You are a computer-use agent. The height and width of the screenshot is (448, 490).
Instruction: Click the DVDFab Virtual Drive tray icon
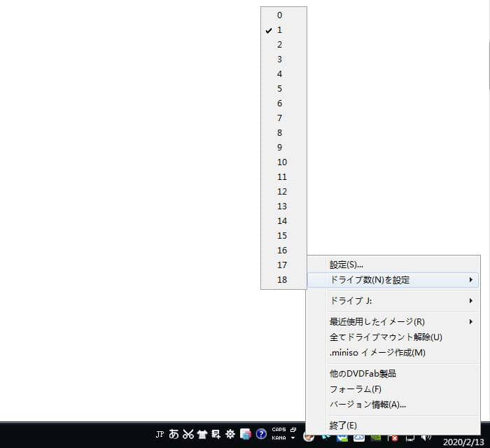[x=309, y=436]
